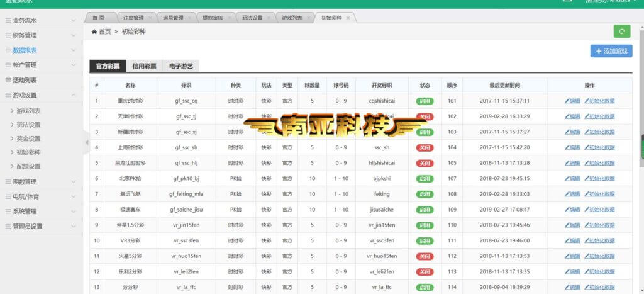Select the 官方彩票 category tab

click(108, 66)
